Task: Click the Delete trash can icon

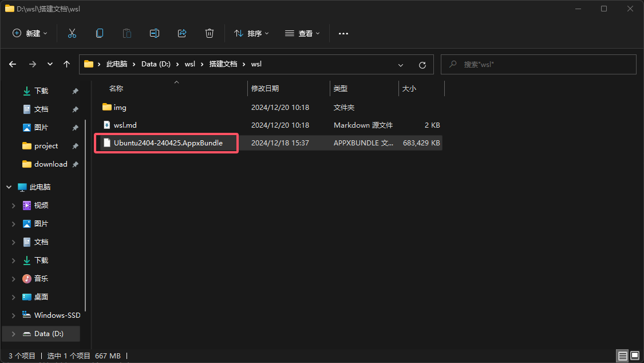Action: click(x=210, y=33)
